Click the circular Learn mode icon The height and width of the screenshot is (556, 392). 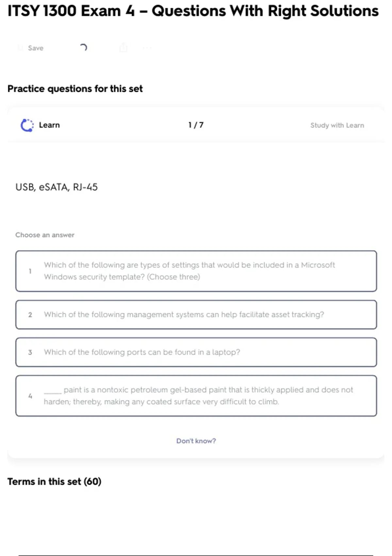click(x=27, y=125)
